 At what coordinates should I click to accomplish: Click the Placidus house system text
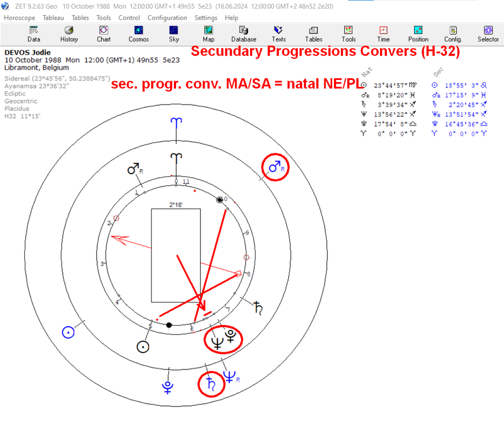click(17, 108)
